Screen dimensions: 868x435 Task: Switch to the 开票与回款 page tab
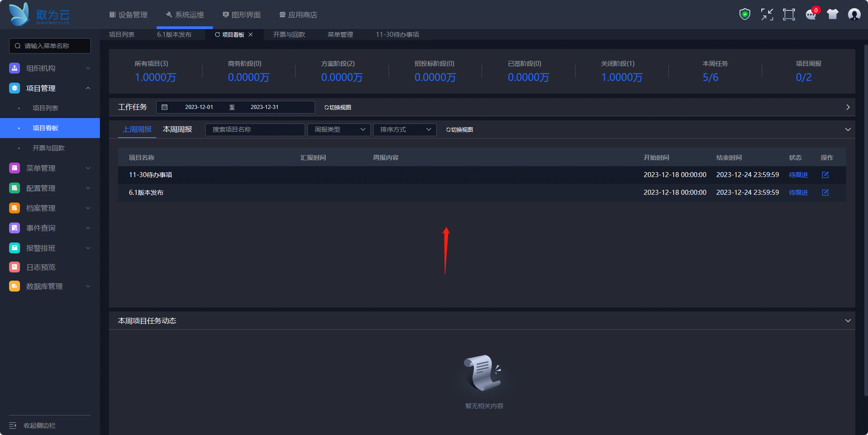[289, 35]
